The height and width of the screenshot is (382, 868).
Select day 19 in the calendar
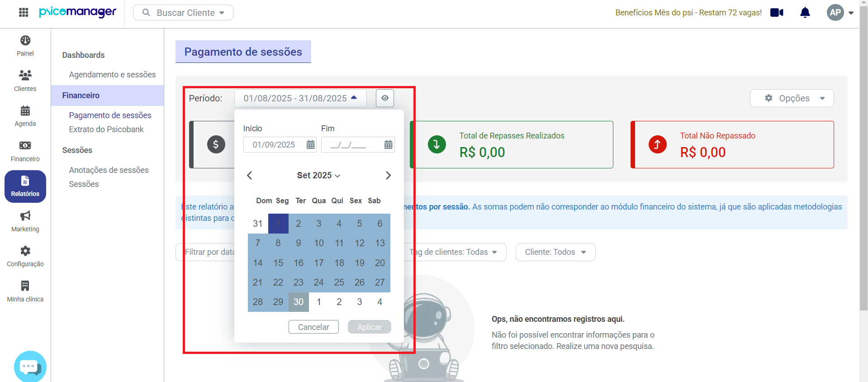(360, 263)
